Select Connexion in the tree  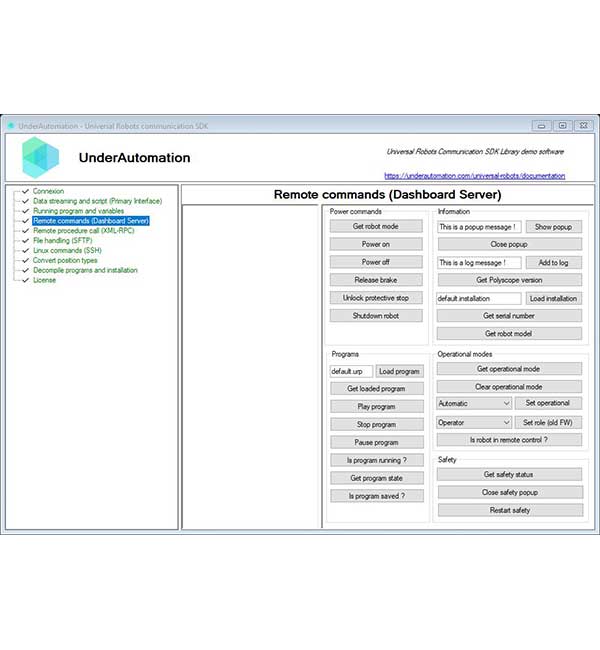[x=49, y=191]
